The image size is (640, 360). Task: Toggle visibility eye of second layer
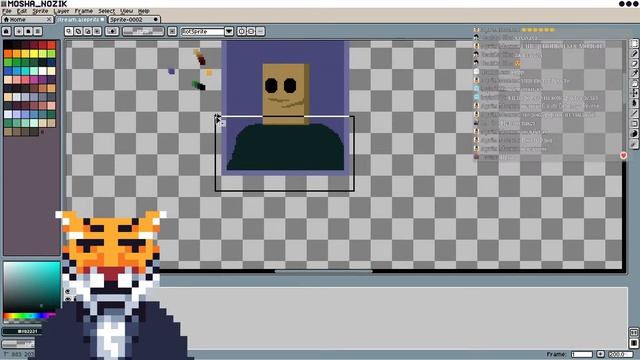68,299
